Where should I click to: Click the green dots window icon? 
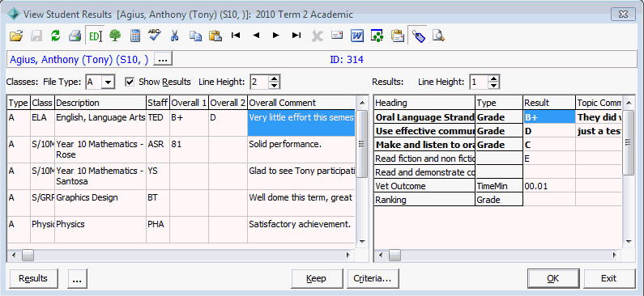(x=377, y=36)
